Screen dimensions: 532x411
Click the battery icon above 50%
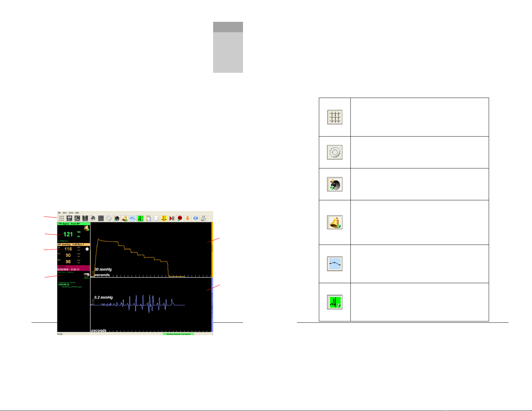86,275
